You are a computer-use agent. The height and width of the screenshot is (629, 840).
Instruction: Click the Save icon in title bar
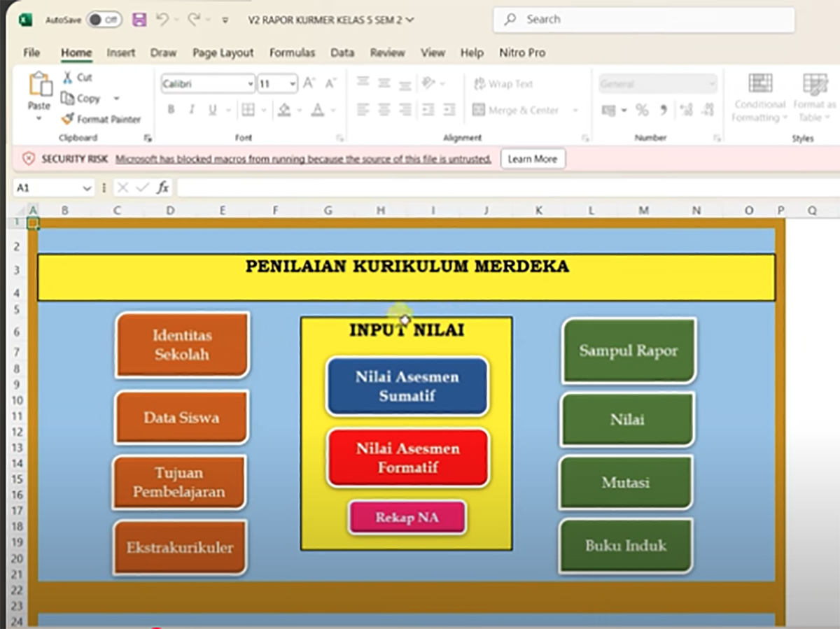point(139,20)
